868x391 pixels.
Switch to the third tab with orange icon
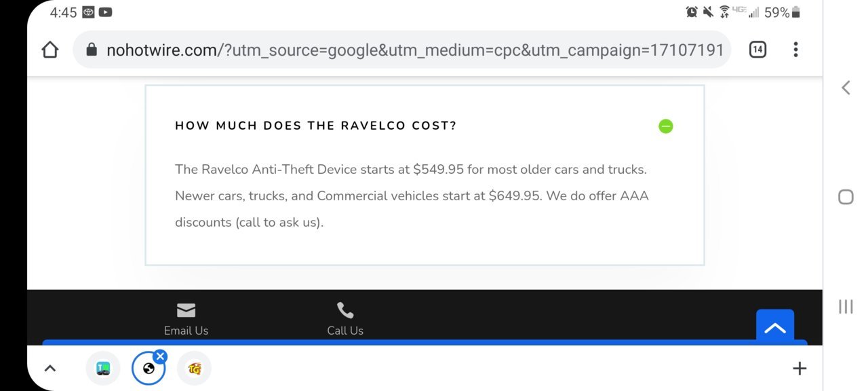tap(195, 369)
